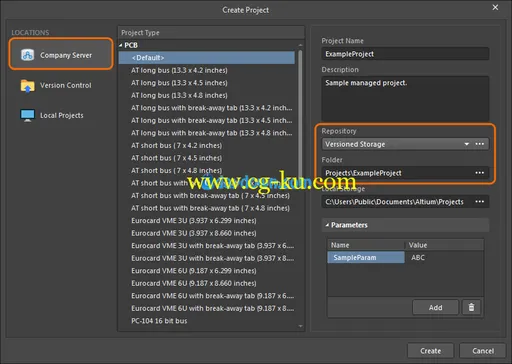Add a new parameter
This screenshot has width=512, height=364.
pos(435,307)
